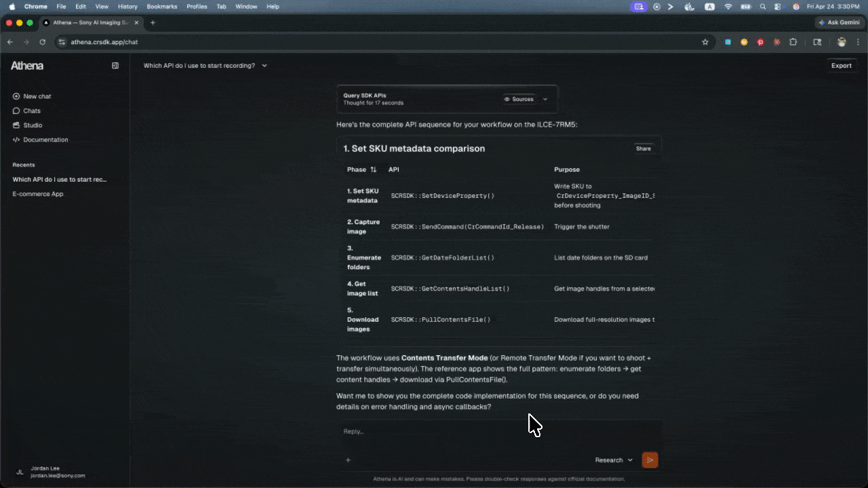Open the View menu
The image size is (868, 488).
point(100,6)
